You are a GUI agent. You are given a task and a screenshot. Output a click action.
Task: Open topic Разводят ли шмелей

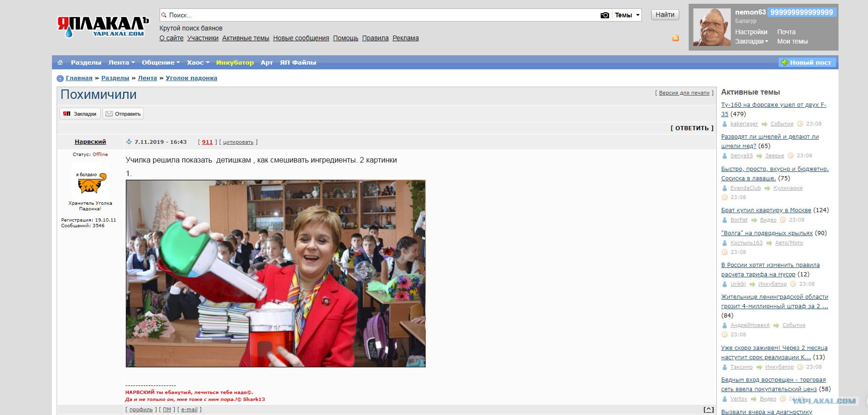770,141
